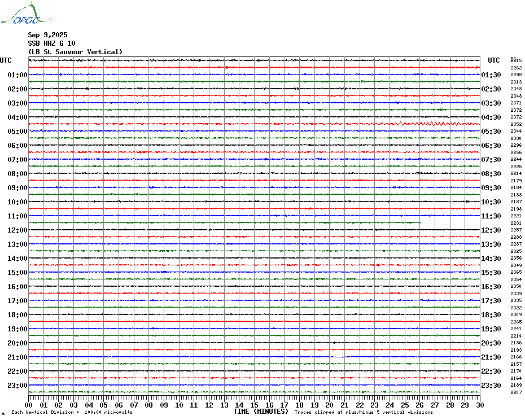Screen dimensions: 525x420
Task: Click minute tick label 05 on the time axis
Action: click(104, 405)
